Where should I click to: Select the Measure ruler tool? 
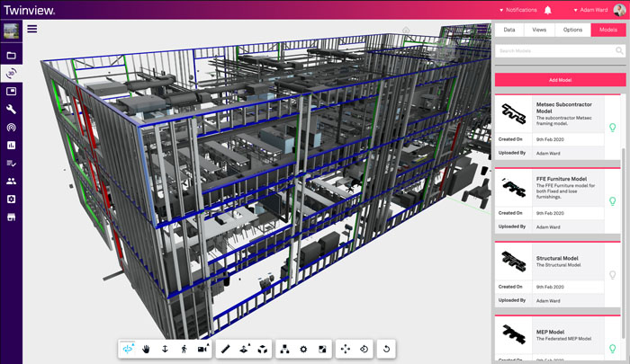226,349
